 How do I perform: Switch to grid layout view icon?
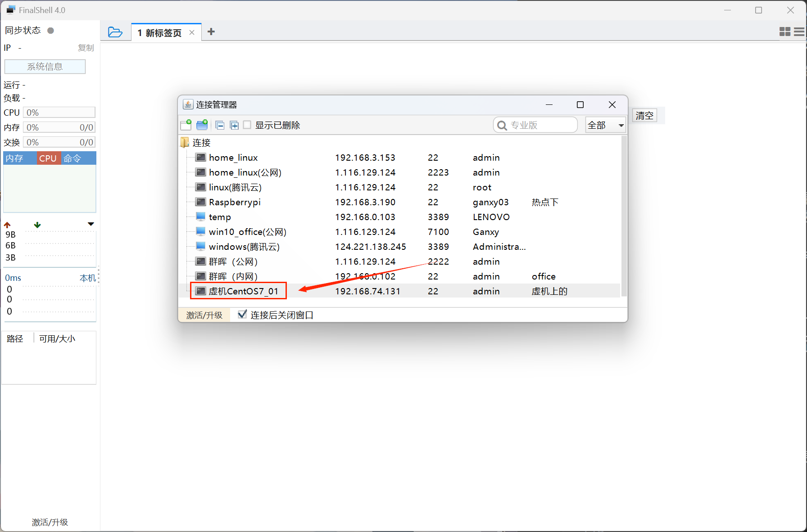[784, 32]
